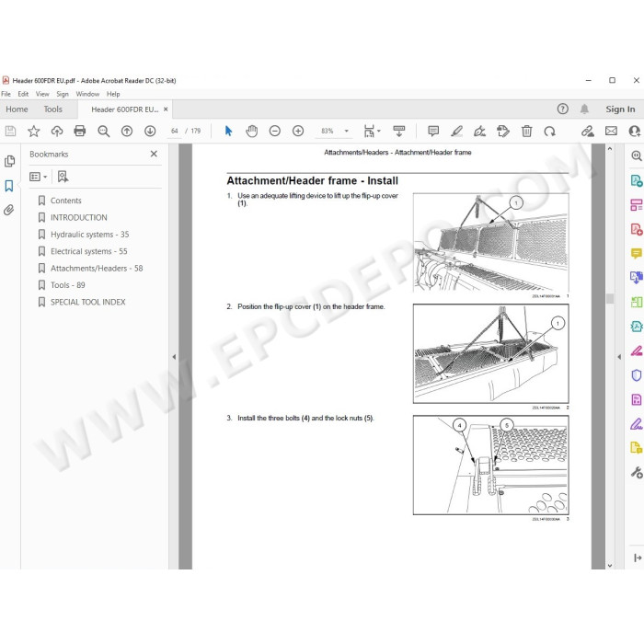
Task: Open the Attachments/Headers - 58 bookmark
Action: click(97, 269)
